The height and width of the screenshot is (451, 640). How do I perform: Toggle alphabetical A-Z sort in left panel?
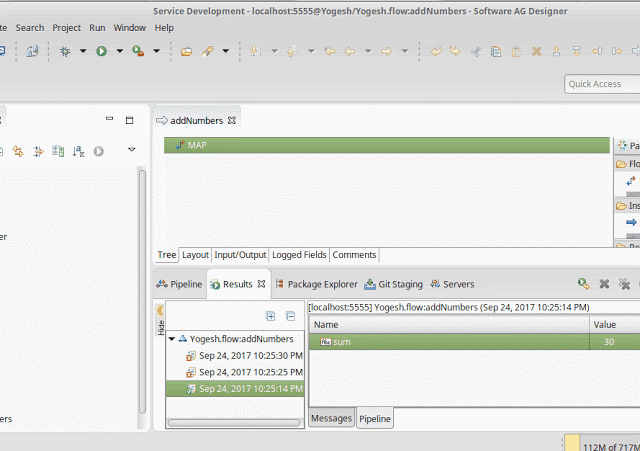(x=78, y=151)
